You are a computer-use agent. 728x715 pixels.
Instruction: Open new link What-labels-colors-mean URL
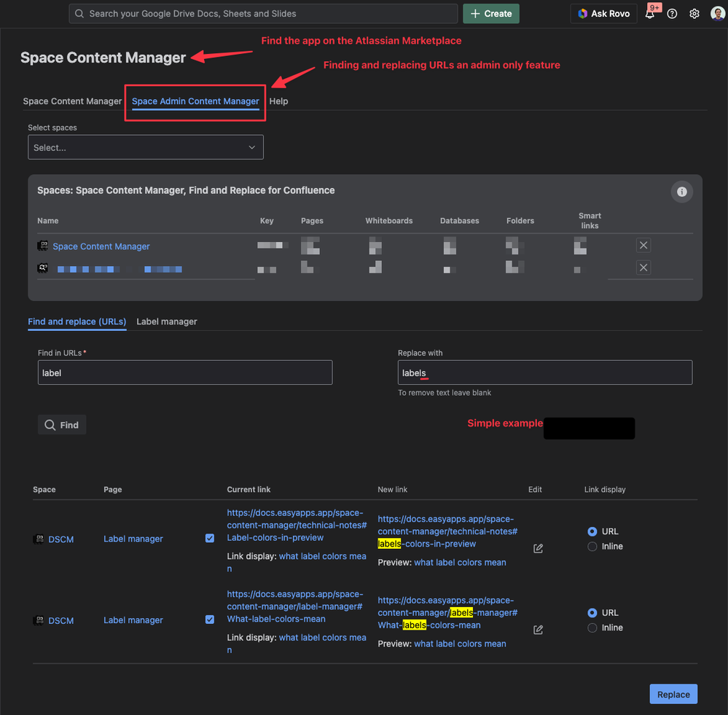click(x=447, y=612)
